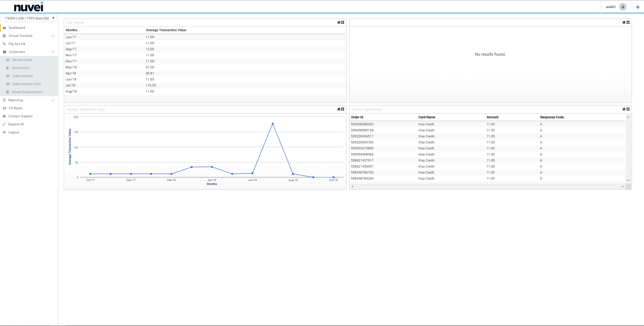This screenshot has height=326, width=644.
Task: Click the nuvei logo in header
Action: point(29,7)
